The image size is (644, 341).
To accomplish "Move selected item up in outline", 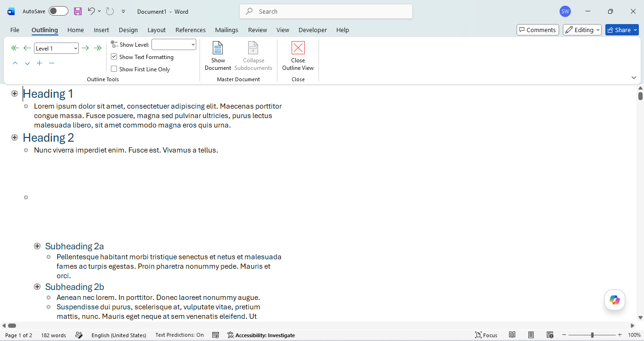I will coord(15,63).
